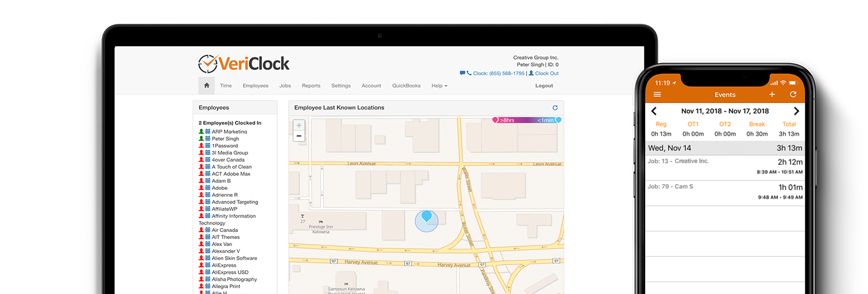Select employee Affinity Information Technology
Image resolution: width=868 pixels, height=294 pixels.
click(227, 219)
